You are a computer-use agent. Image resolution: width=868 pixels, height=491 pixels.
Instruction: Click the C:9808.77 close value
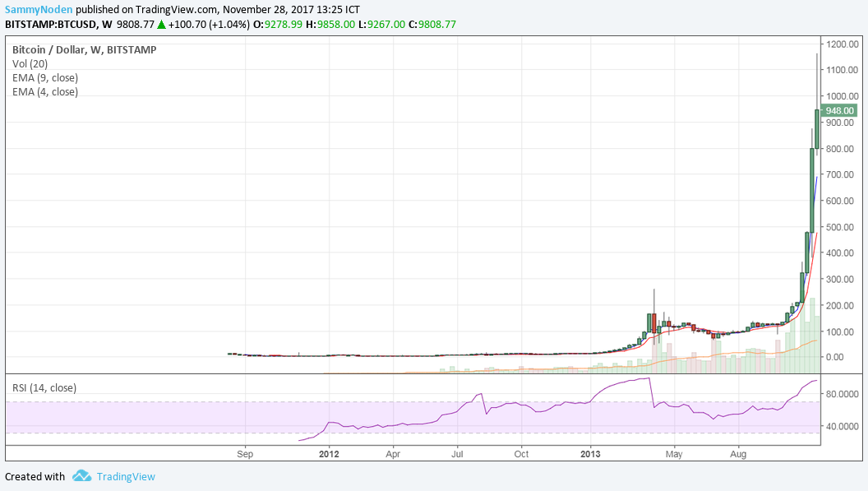[432, 25]
